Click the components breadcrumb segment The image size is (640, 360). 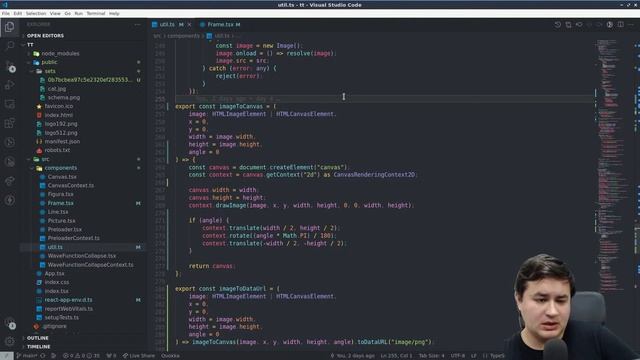[183, 36]
